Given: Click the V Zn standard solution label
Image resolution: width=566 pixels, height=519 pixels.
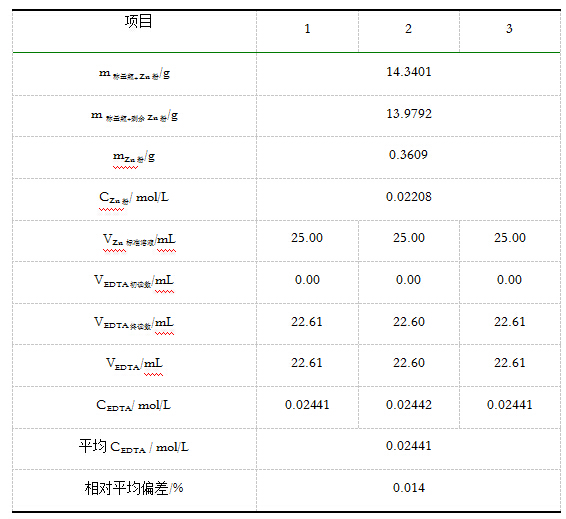Looking at the screenshot, I should point(139,240).
